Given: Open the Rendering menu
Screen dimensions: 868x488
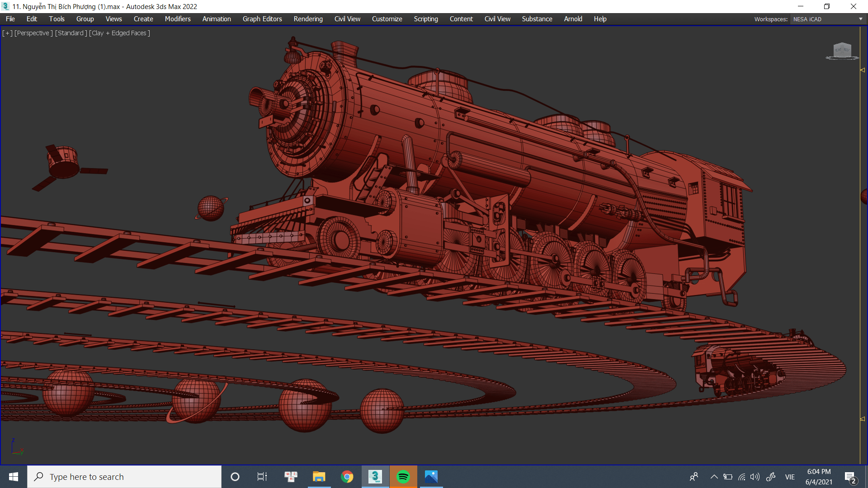Looking at the screenshot, I should pos(308,19).
